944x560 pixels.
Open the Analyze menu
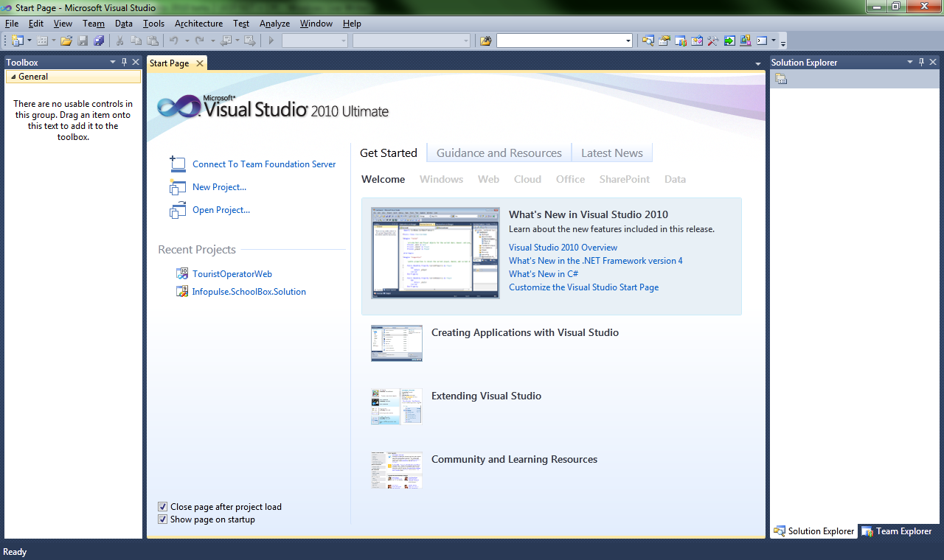(274, 24)
